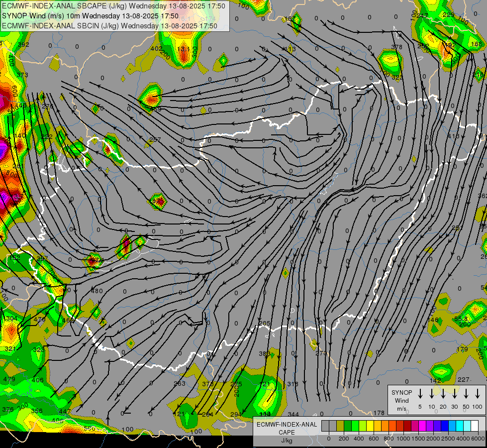Click the 1500 tick on CAPE scale
Screen dimensions: 487x448
point(418,439)
